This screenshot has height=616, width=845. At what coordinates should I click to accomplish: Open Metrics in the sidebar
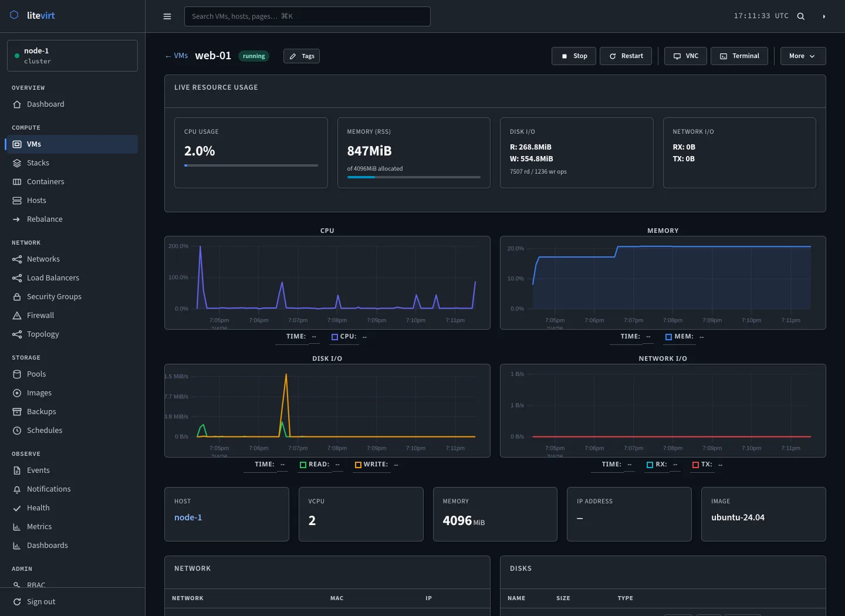(x=72, y=527)
